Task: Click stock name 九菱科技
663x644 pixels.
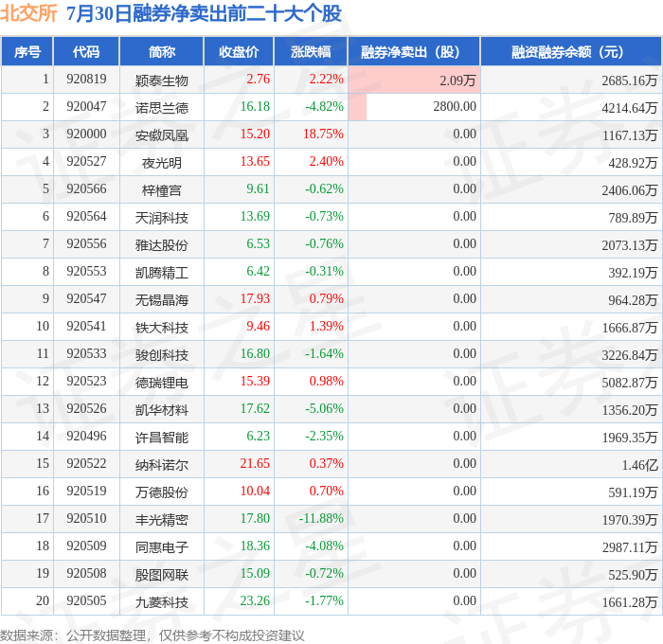Action: point(162,602)
